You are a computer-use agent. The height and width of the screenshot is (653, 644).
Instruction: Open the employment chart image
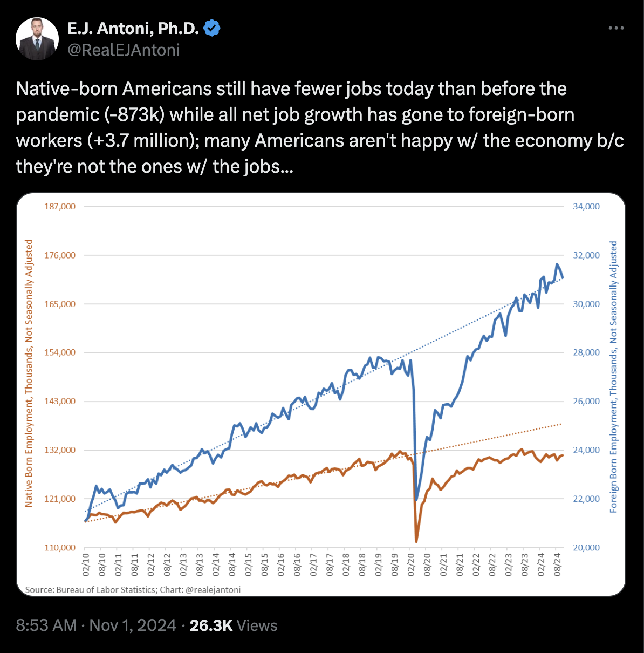point(321,394)
